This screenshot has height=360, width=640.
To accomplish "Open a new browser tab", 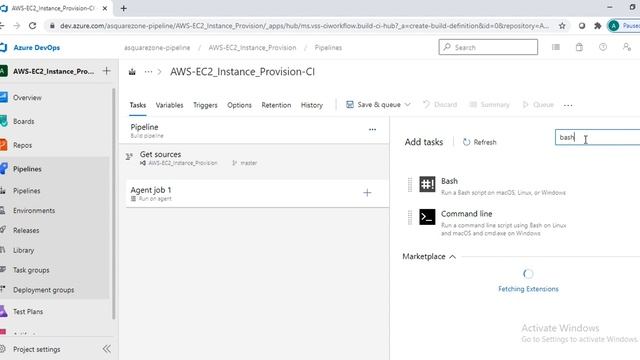I will (x=124, y=8).
